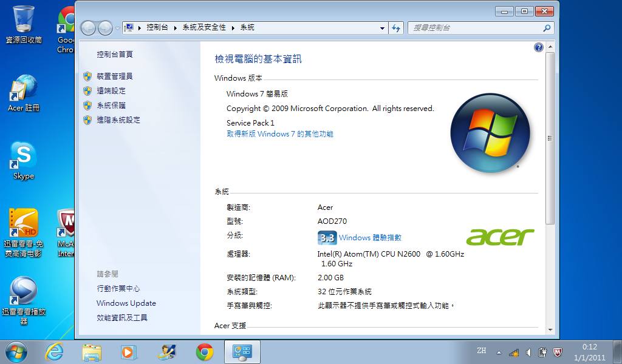
Task: Select the Service Pack 1 text
Action: pos(250,123)
